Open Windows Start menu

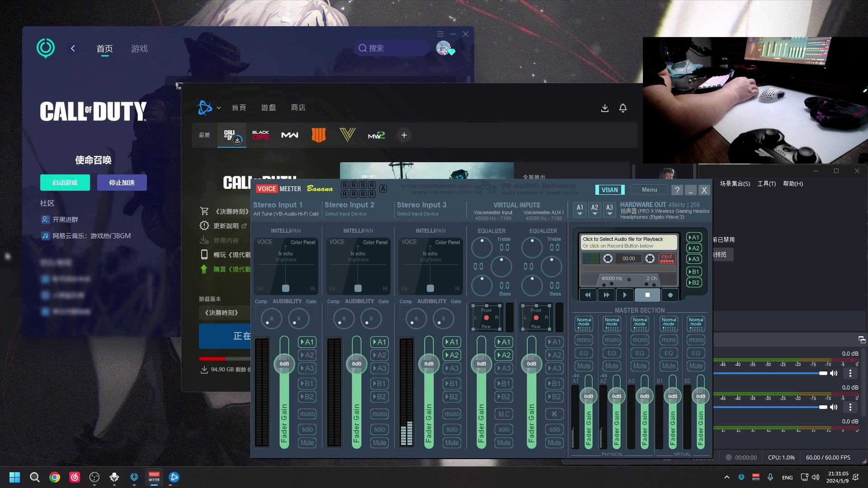14,477
